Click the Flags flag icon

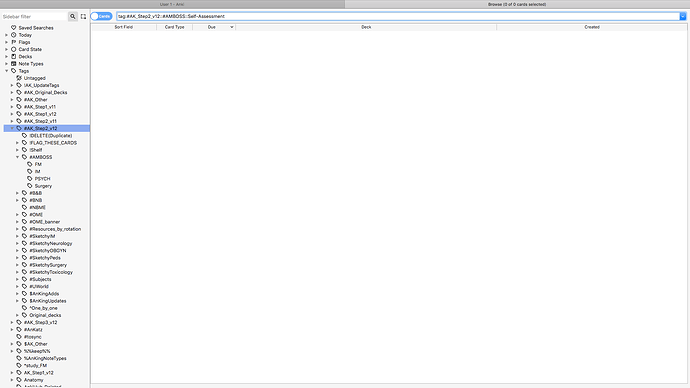(x=14, y=42)
